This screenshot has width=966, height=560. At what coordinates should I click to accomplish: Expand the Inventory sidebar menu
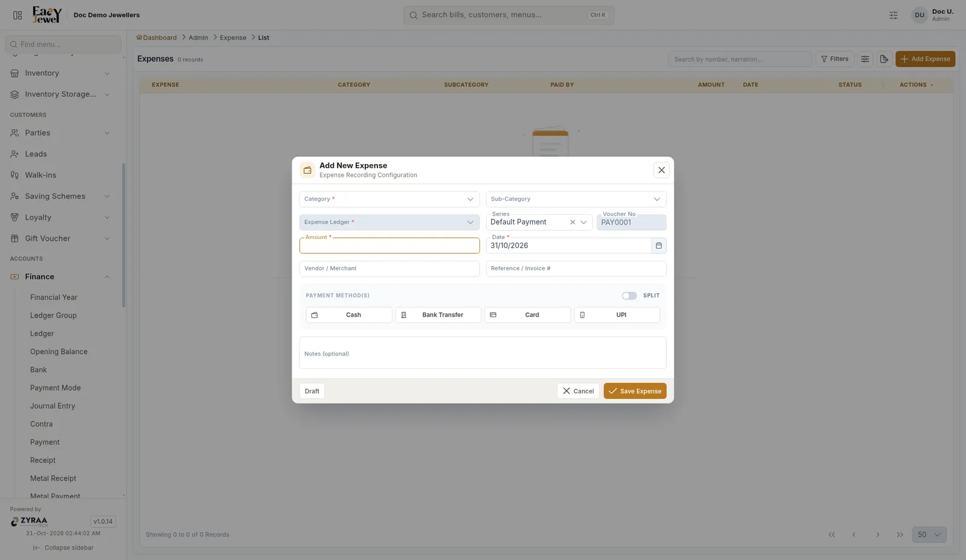pyautogui.click(x=60, y=73)
